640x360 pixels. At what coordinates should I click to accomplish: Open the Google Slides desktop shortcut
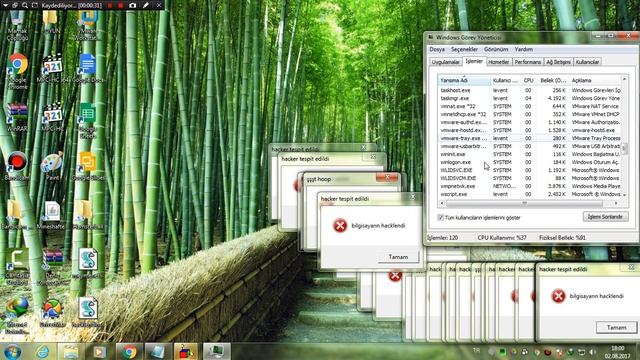(87, 165)
